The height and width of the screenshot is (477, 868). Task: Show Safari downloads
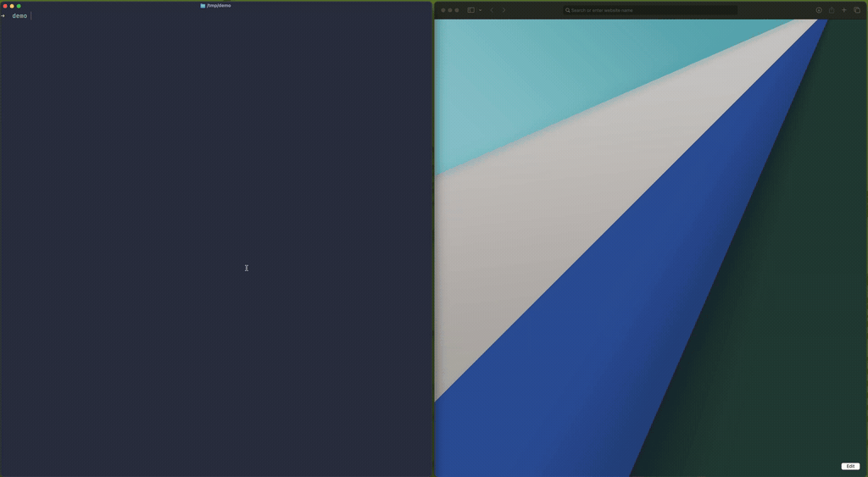point(819,10)
